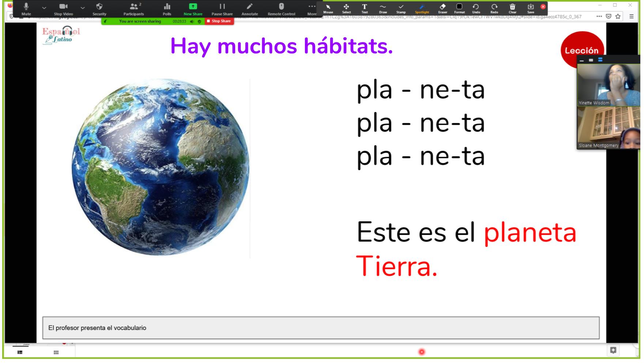Click the red Stop Share button
This screenshot has height=364, width=644.
219,21
